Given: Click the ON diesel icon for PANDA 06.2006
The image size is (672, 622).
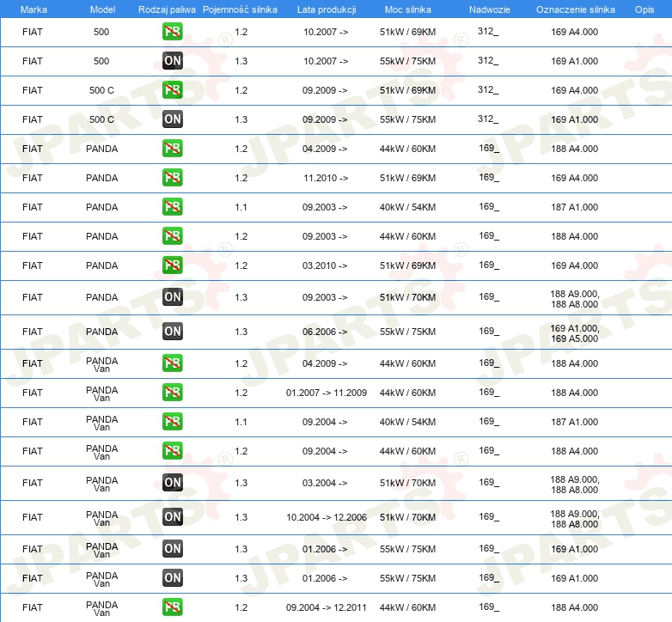Looking at the screenshot, I should coord(172,331).
